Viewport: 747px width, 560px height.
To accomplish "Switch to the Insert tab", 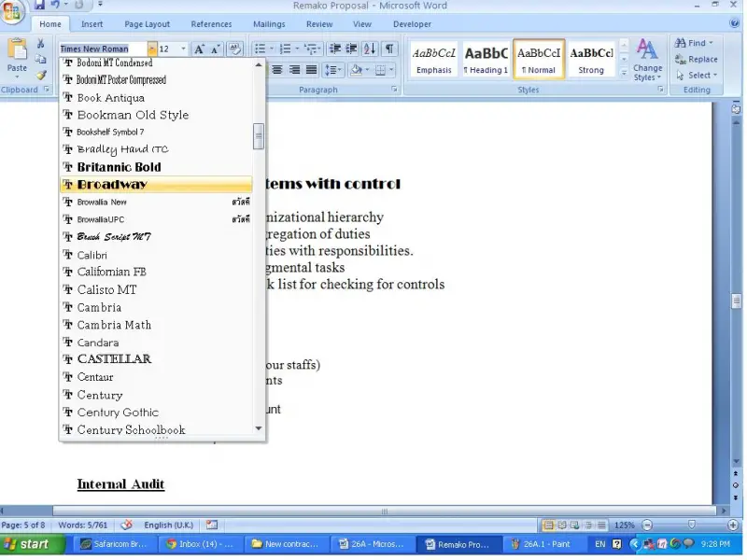I will 92,24.
